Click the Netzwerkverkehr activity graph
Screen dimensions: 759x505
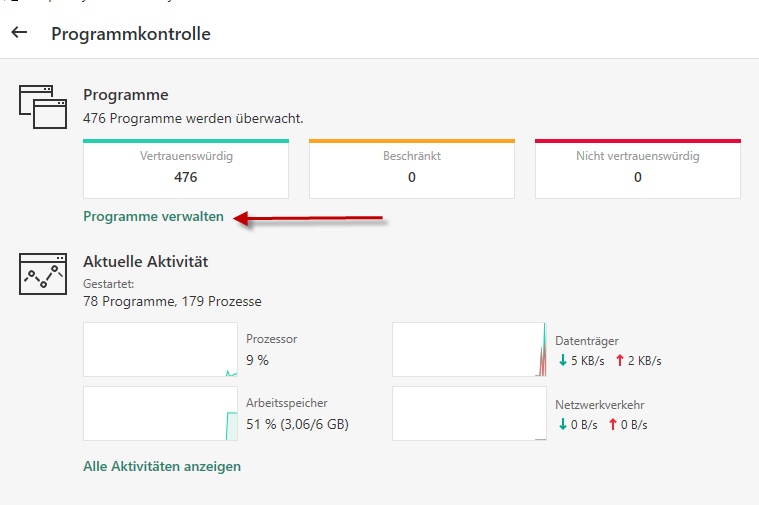pyautogui.click(x=469, y=413)
